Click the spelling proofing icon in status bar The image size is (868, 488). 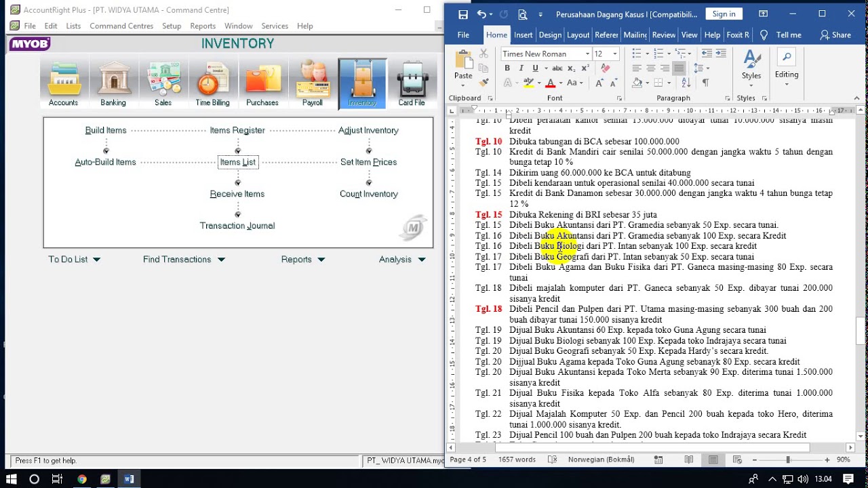552,460
